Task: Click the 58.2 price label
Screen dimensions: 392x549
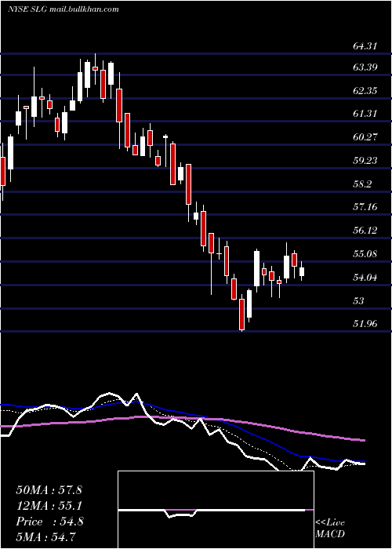Action: click(362, 184)
